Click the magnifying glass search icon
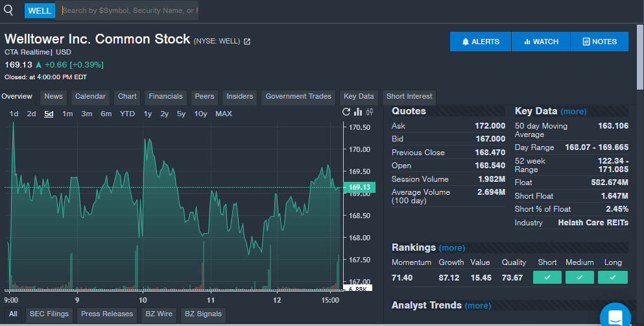Viewport: 644px width, 326px height. click(x=8, y=10)
